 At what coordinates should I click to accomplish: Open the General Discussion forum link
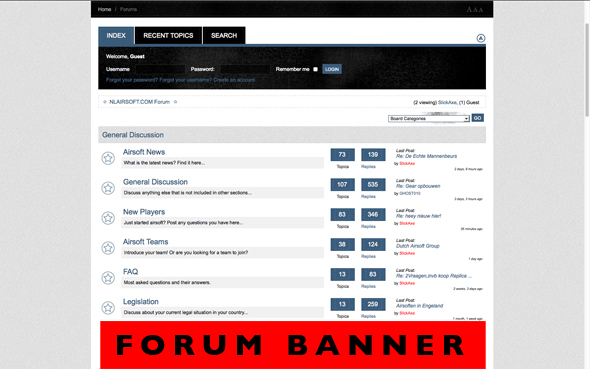155,182
